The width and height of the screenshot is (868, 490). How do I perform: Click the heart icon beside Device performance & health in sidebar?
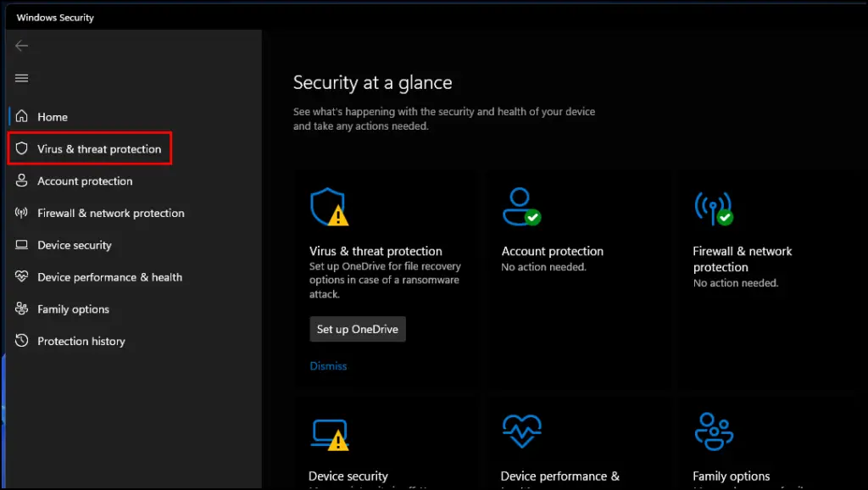pos(21,277)
